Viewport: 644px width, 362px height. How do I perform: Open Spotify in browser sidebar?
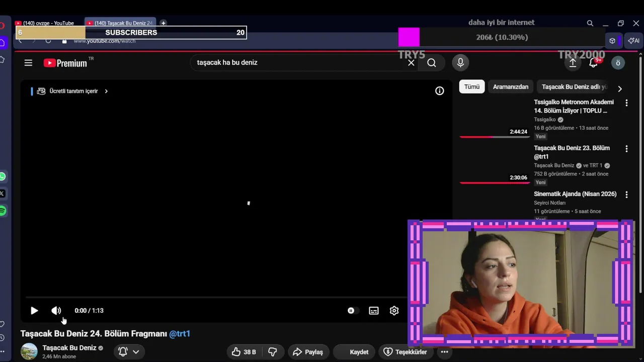3,211
